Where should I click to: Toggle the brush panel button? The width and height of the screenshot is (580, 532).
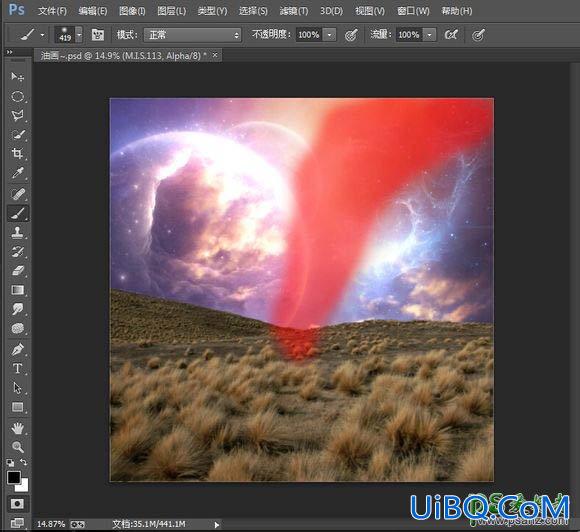click(98, 35)
